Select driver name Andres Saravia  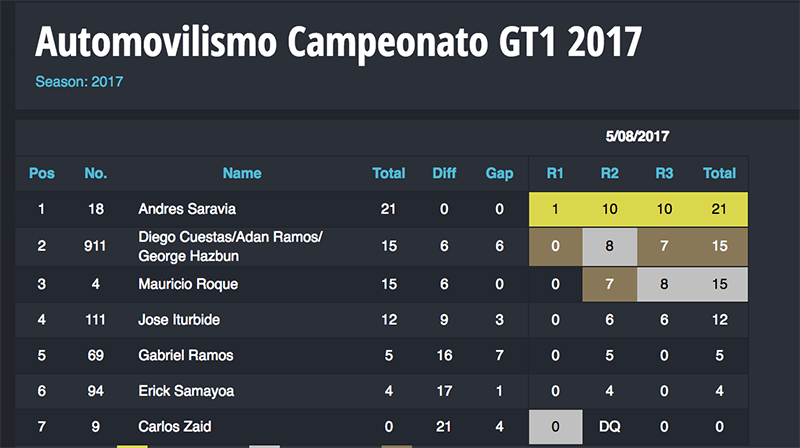[x=187, y=209]
